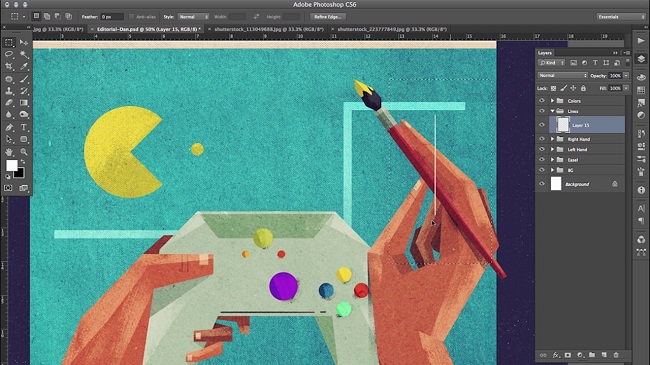
Task: Select the Eyedropper tool
Action: pos(24,66)
